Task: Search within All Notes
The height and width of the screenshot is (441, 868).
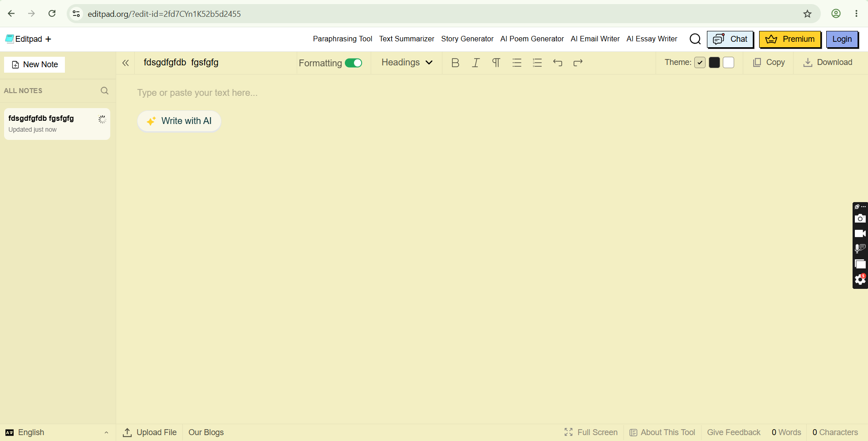Action: [x=104, y=91]
